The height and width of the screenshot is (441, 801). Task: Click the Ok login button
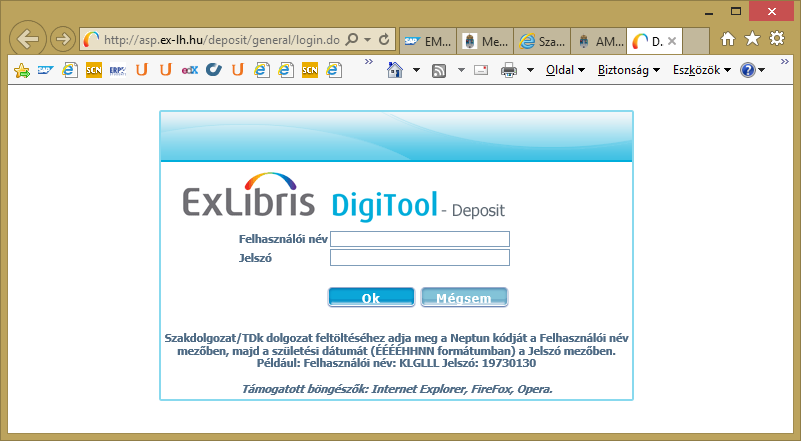[371, 297]
